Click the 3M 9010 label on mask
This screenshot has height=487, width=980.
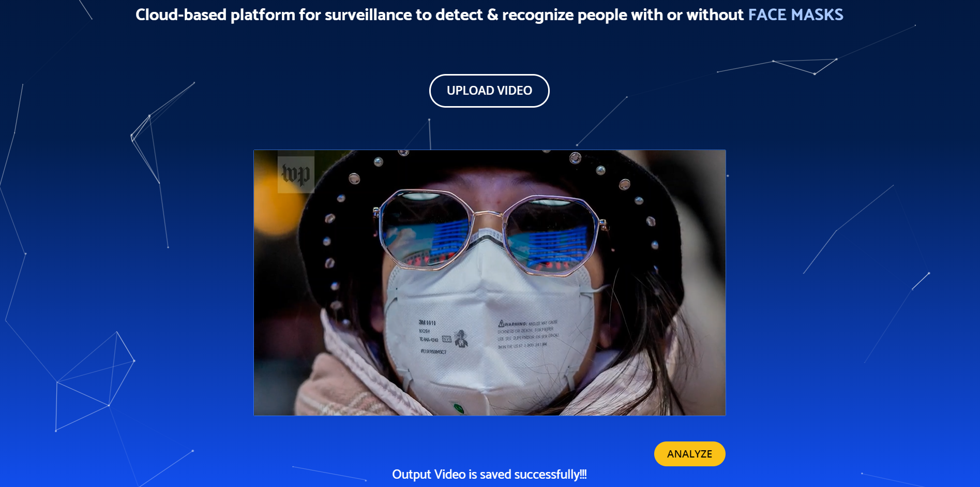tap(427, 323)
